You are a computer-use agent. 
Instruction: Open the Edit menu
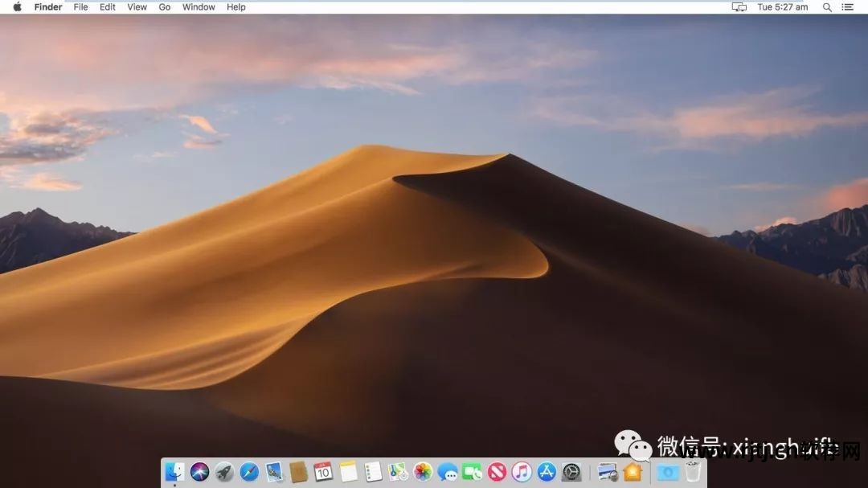coord(108,7)
